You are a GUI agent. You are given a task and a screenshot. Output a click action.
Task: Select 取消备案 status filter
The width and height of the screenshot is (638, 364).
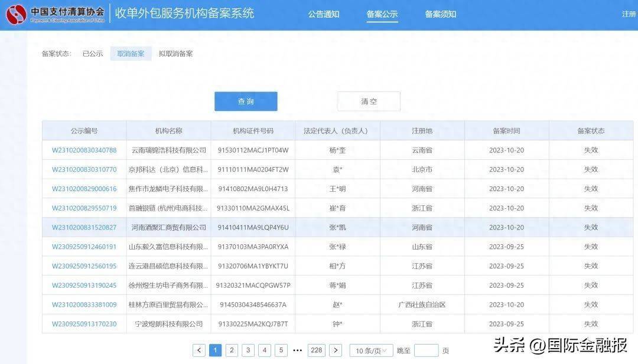(x=131, y=54)
